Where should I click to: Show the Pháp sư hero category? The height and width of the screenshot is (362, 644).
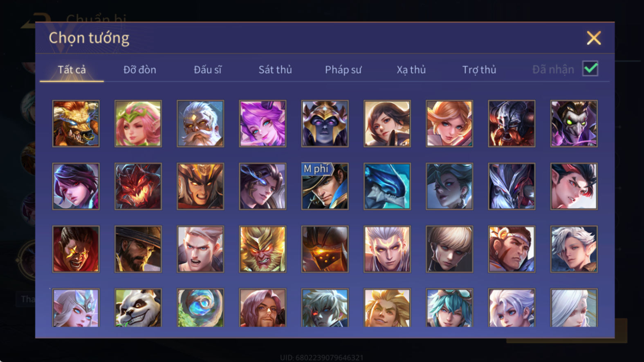click(x=343, y=69)
